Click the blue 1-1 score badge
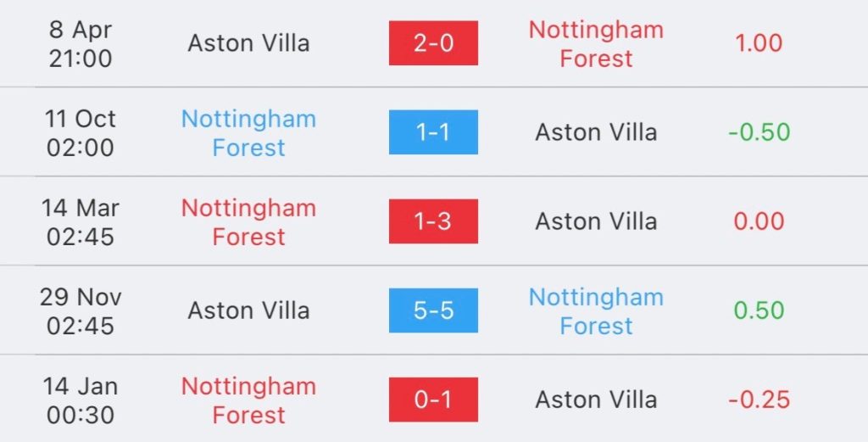 pos(433,132)
